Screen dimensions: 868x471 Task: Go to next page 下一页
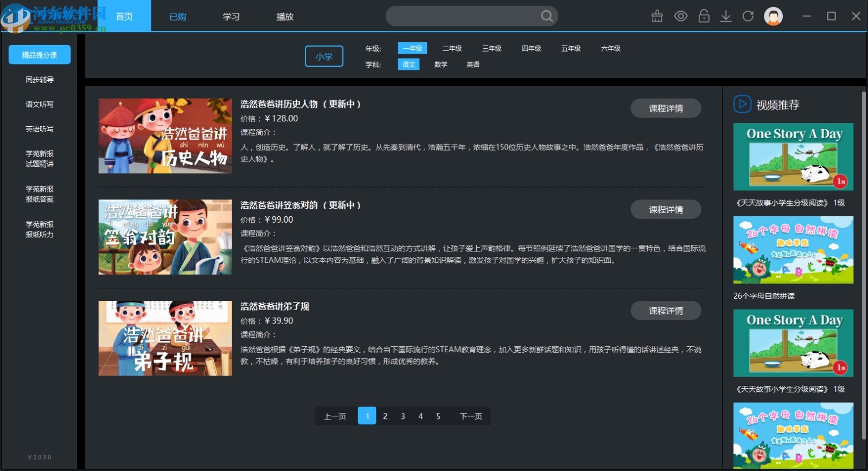click(x=471, y=416)
